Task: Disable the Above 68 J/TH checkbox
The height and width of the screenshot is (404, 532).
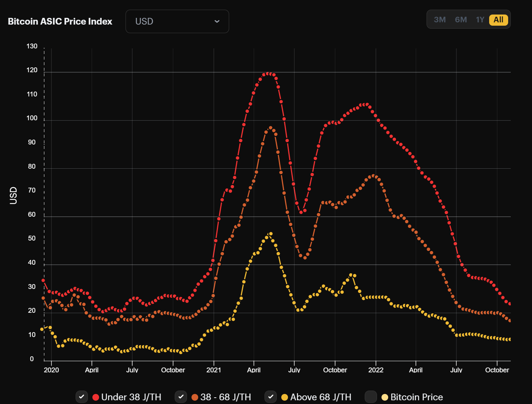Action: click(x=271, y=397)
